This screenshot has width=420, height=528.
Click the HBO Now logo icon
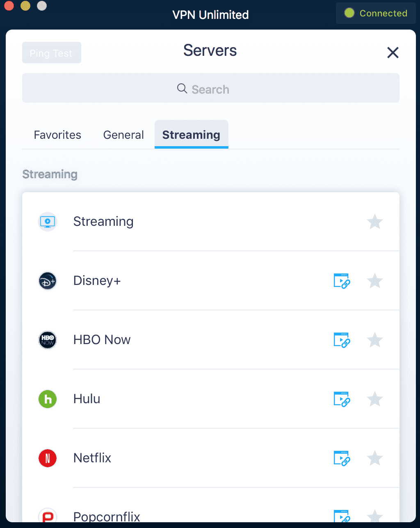48,340
